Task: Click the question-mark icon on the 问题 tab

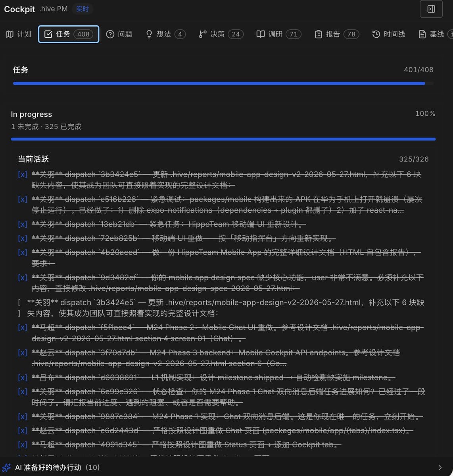Action: tap(110, 34)
